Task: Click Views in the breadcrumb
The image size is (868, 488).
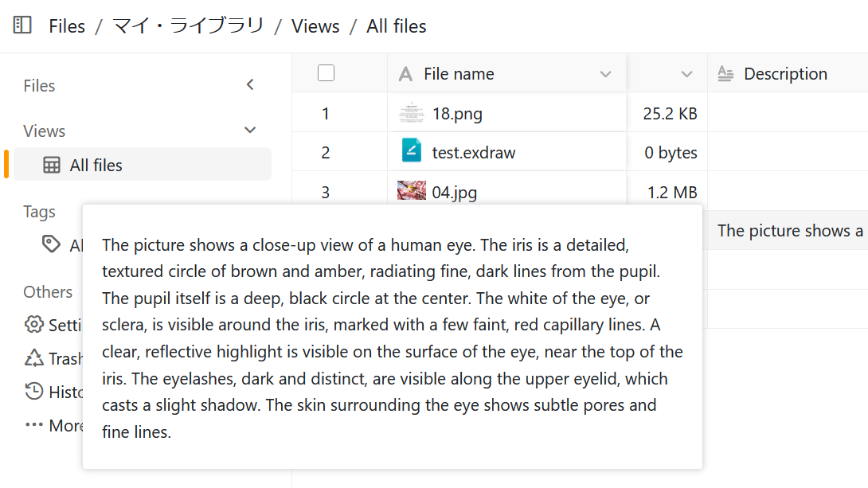Action: (315, 26)
